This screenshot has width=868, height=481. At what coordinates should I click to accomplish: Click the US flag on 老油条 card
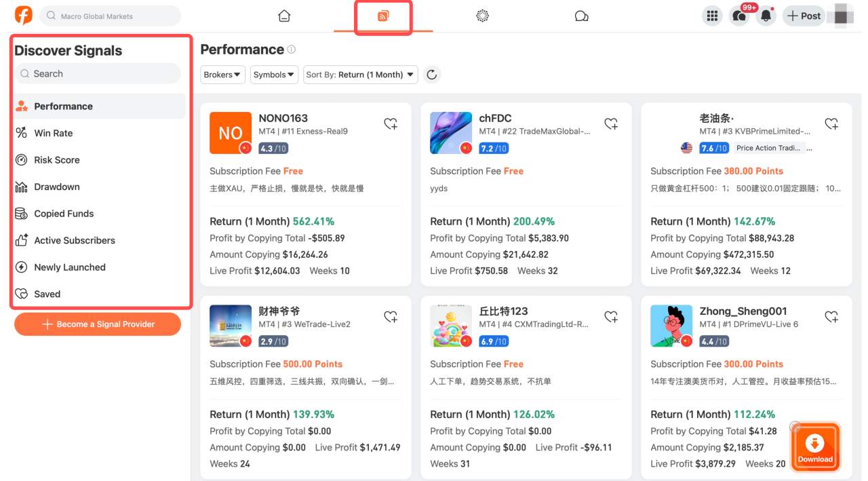pos(686,148)
